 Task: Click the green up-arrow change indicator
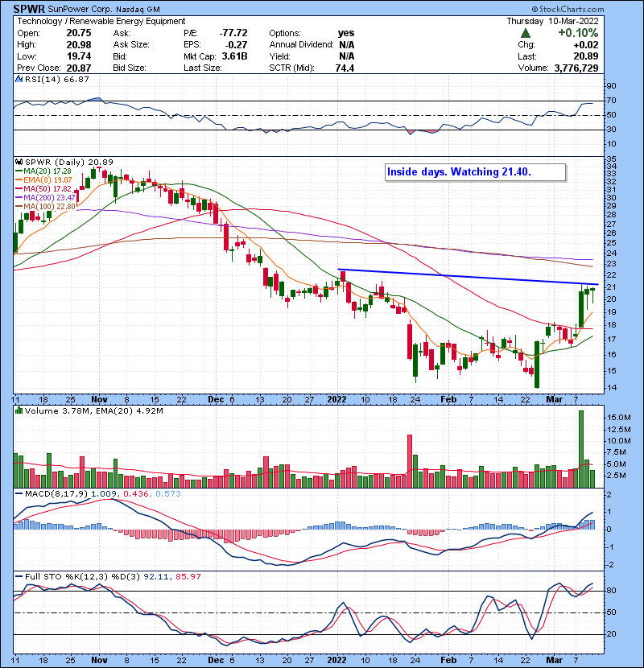(526, 33)
